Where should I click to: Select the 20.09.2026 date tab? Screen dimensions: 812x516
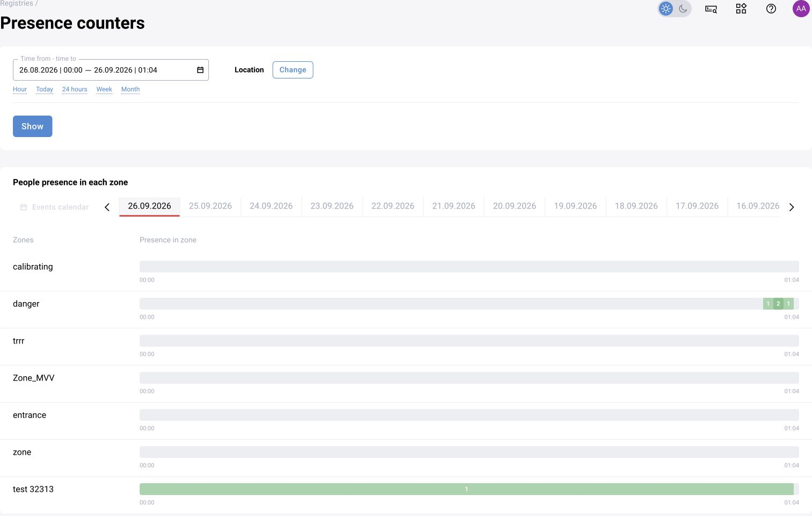tap(514, 206)
